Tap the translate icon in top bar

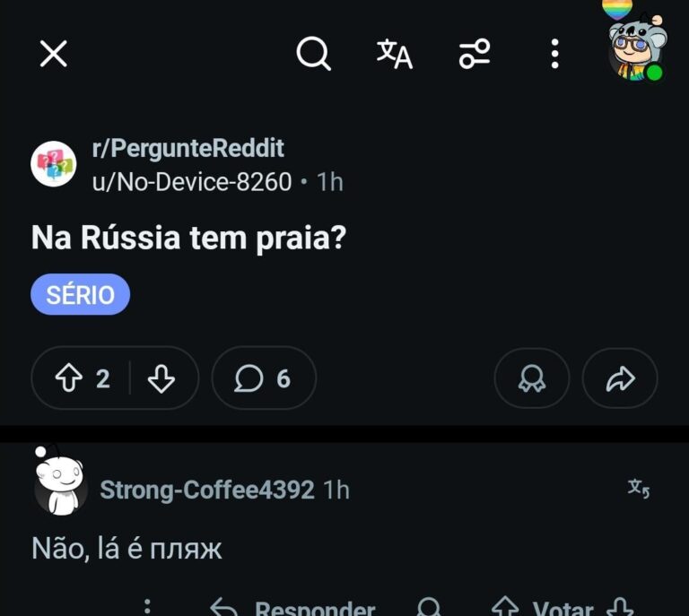[394, 54]
